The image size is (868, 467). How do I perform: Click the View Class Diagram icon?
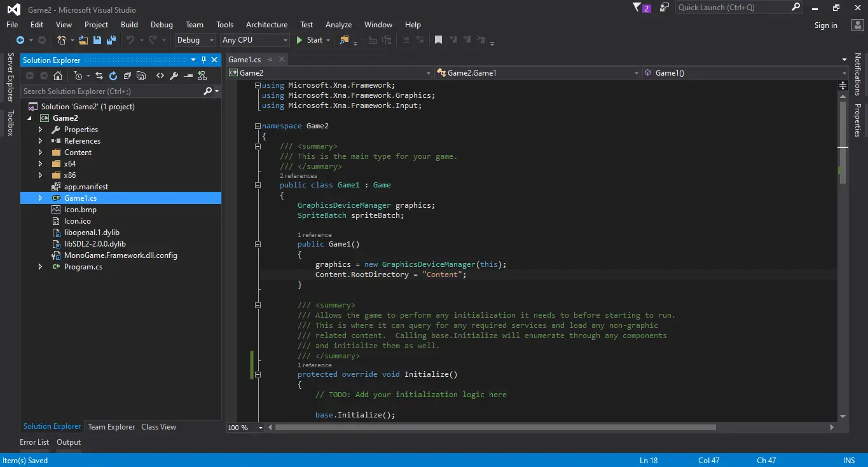pyautogui.click(x=202, y=76)
